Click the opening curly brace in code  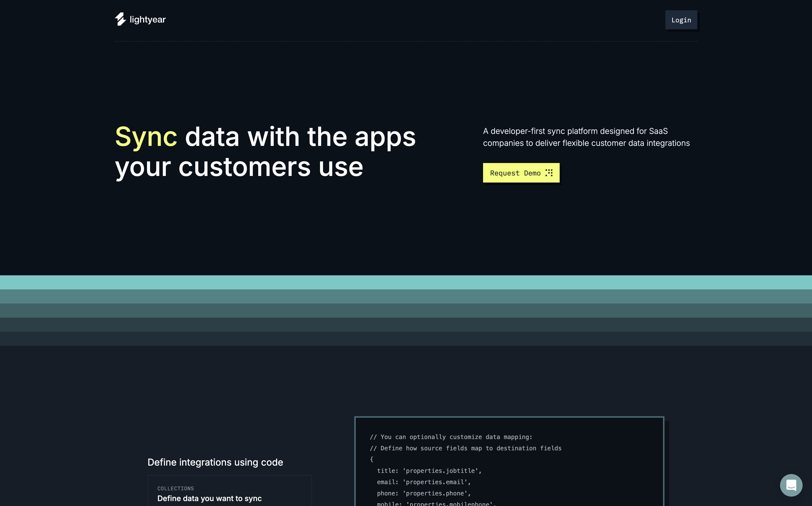[x=371, y=459]
